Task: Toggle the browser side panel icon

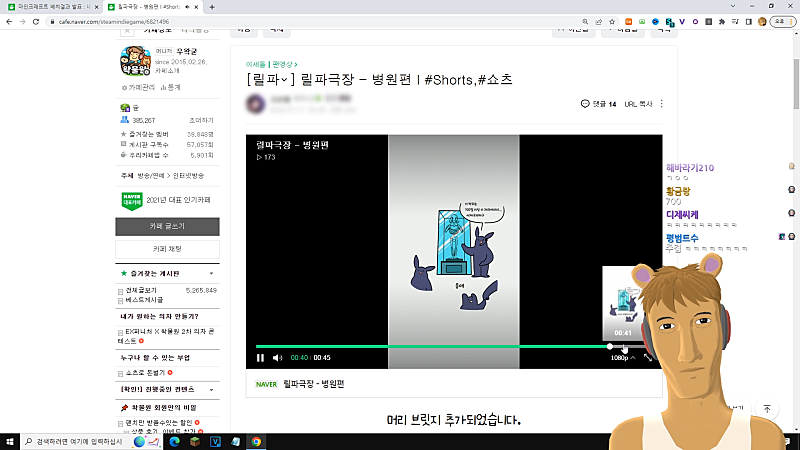Action: tap(748, 21)
